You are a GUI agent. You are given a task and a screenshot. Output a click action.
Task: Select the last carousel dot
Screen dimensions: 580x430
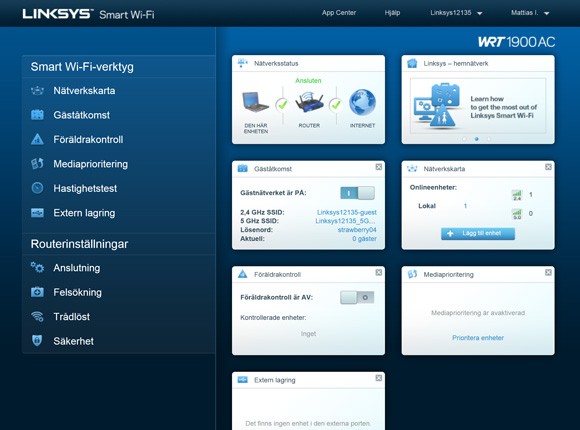pyautogui.click(x=489, y=139)
